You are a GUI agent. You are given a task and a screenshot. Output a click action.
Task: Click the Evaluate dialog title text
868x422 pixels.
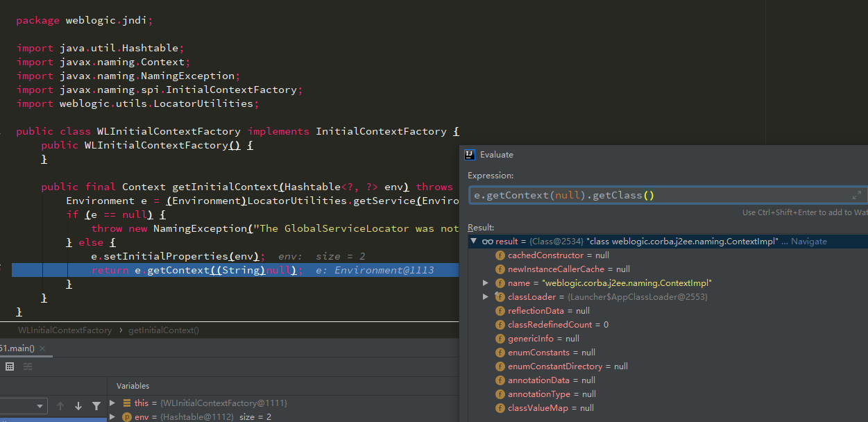[497, 155]
